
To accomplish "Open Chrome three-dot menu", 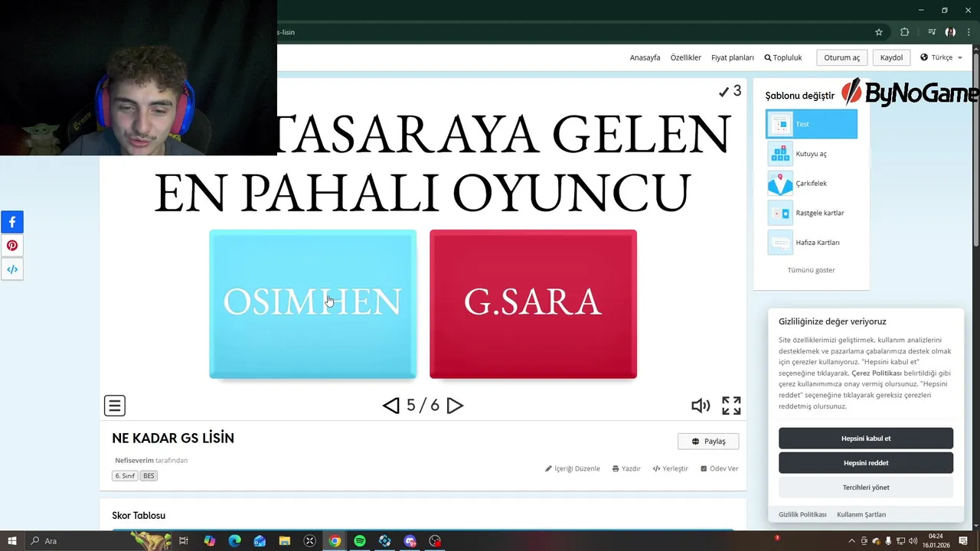I will [969, 32].
